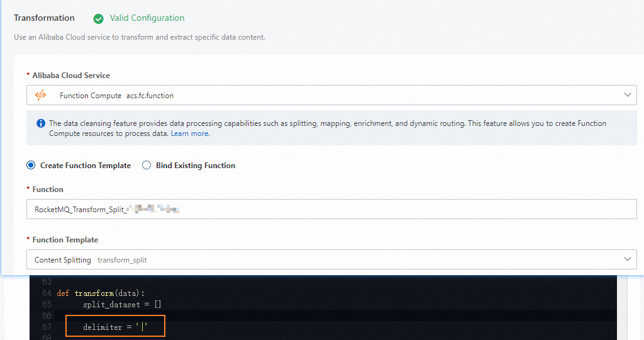Click the Transformation section heading
Viewport: 644px width, 340px height.
44,18
